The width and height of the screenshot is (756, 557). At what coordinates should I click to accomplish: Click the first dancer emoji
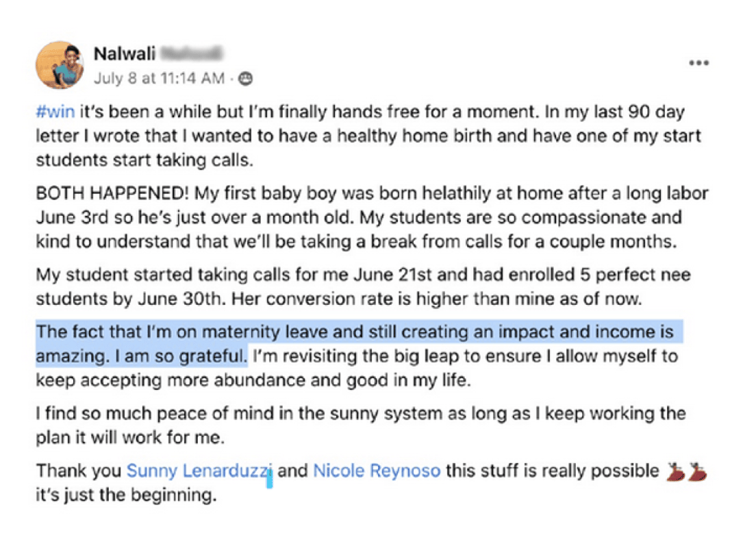point(676,472)
